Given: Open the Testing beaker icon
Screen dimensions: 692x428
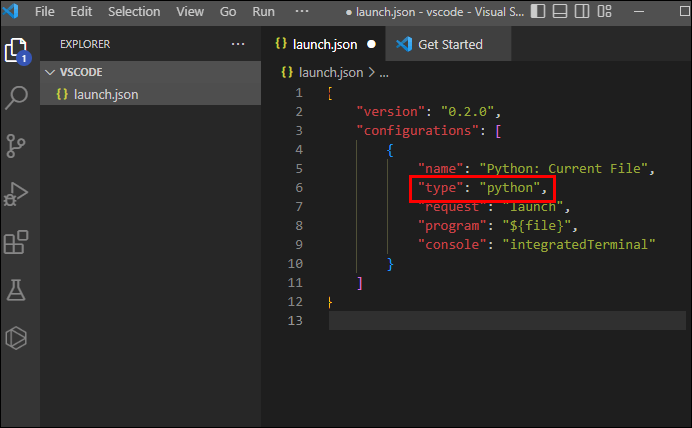Looking at the screenshot, I should click(16, 290).
